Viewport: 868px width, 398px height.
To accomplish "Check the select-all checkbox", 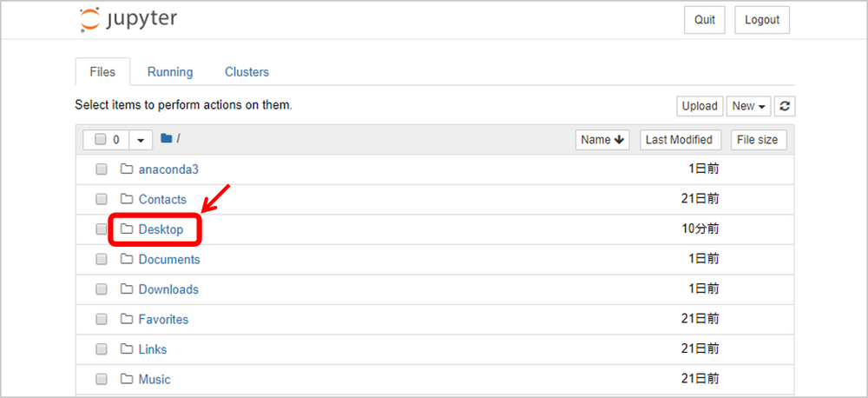I will 100,140.
